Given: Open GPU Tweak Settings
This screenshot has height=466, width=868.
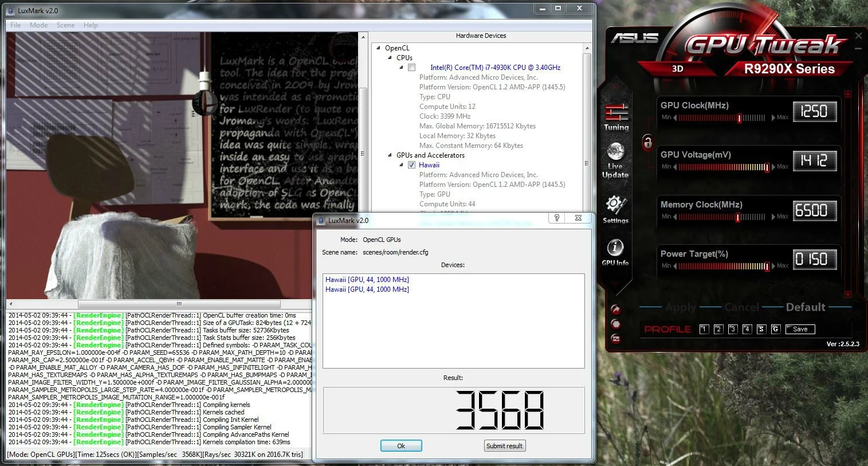Looking at the screenshot, I should coord(616,209).
